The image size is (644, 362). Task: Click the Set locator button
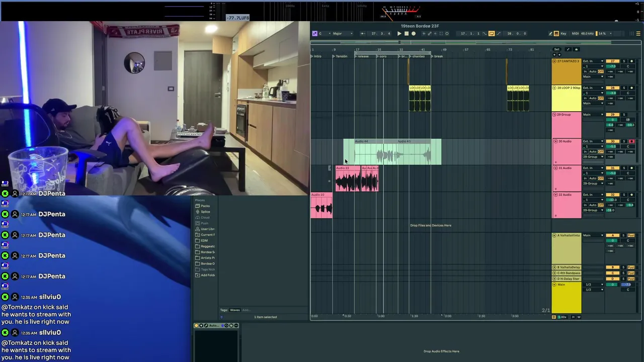[556, 49]
